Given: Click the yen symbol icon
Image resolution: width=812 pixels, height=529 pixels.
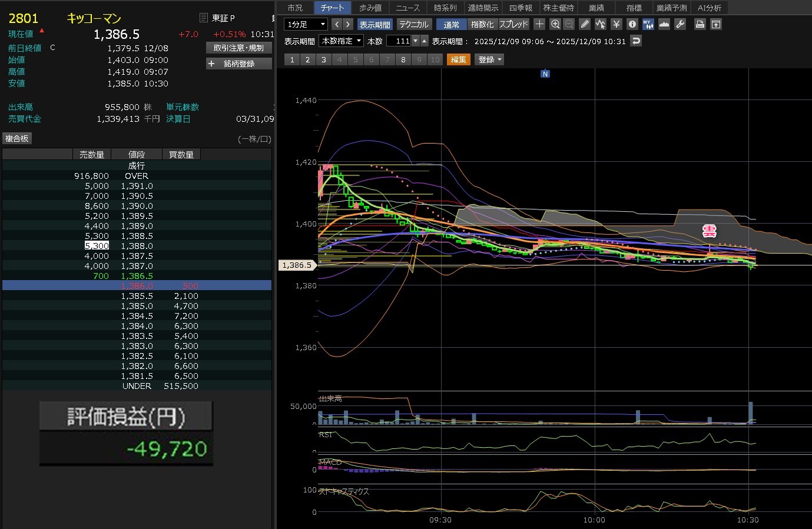Looking at the screenshot, I should point(616,24).
